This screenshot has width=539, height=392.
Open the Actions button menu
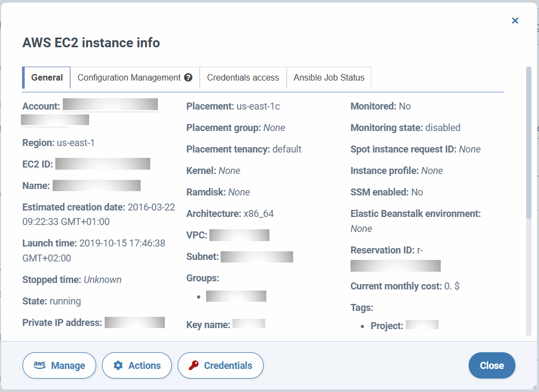point(137,365)
